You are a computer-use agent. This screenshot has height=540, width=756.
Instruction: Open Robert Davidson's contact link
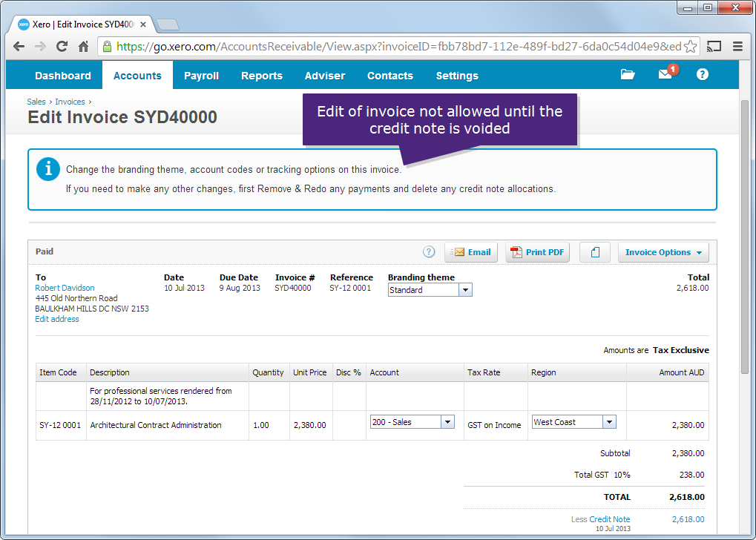pos(64,288)
